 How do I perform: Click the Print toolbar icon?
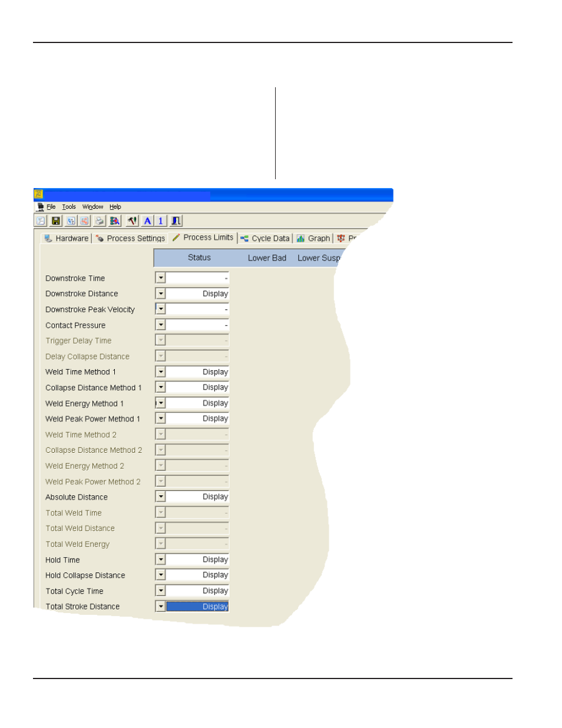[x=100, y=221]
